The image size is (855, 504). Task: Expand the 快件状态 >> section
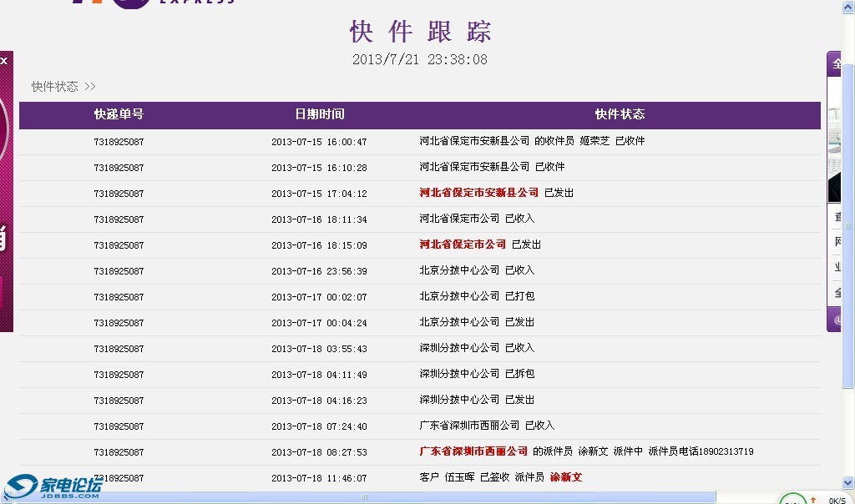point(63,87)
